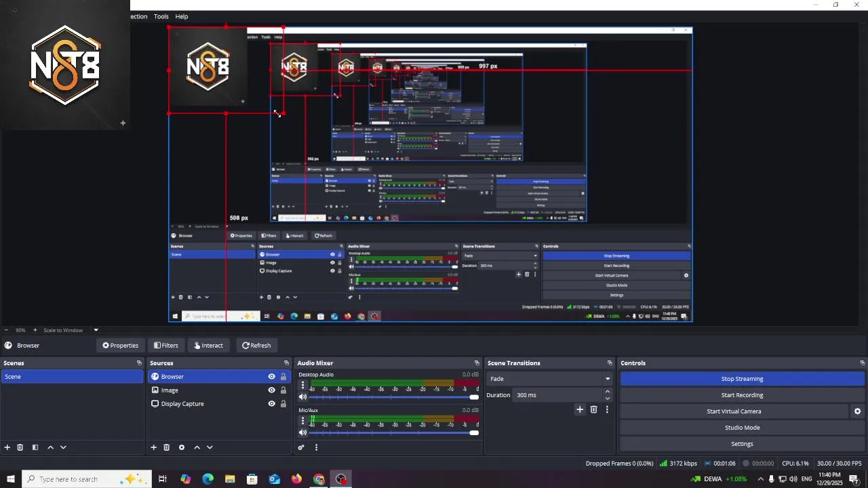Undock the Sources panel icon
Image resolution: width=868 pixels, height=488 pixels.
(288, 363)
